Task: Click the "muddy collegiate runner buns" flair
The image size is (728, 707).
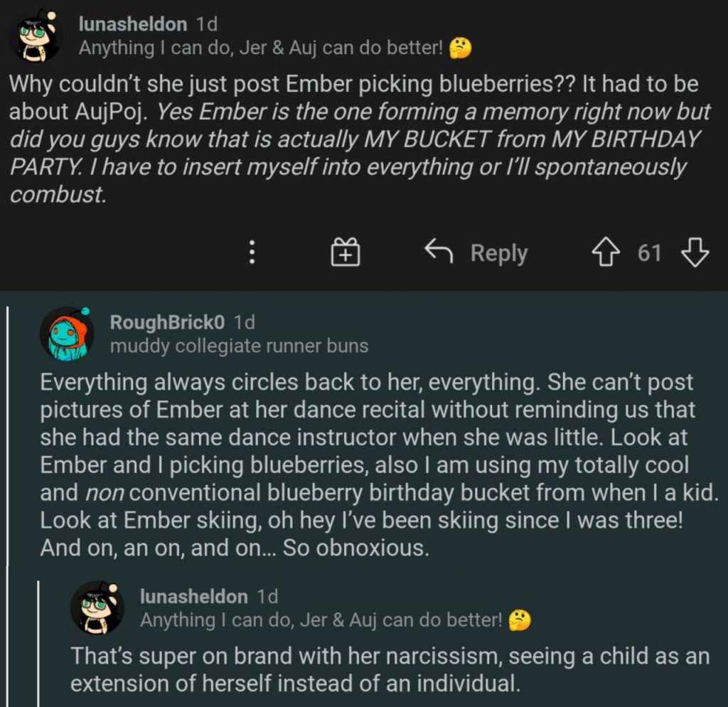Action: (x=239, y=346)
